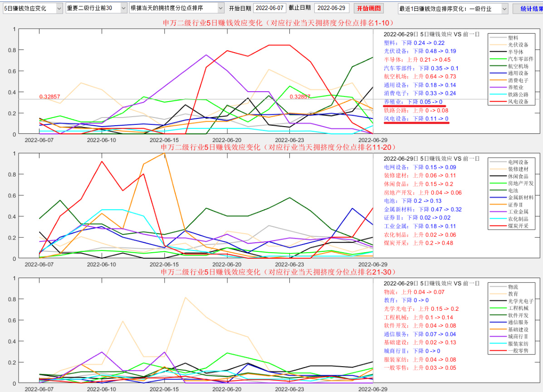Click the 开始日期 field showing 2022-06-07
This screenshot has height=392, width=543.
coord(269,8)
